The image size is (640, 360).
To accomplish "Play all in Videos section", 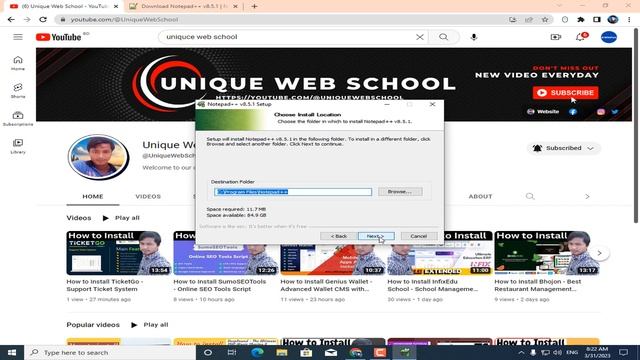I will [x=121, y=218].
